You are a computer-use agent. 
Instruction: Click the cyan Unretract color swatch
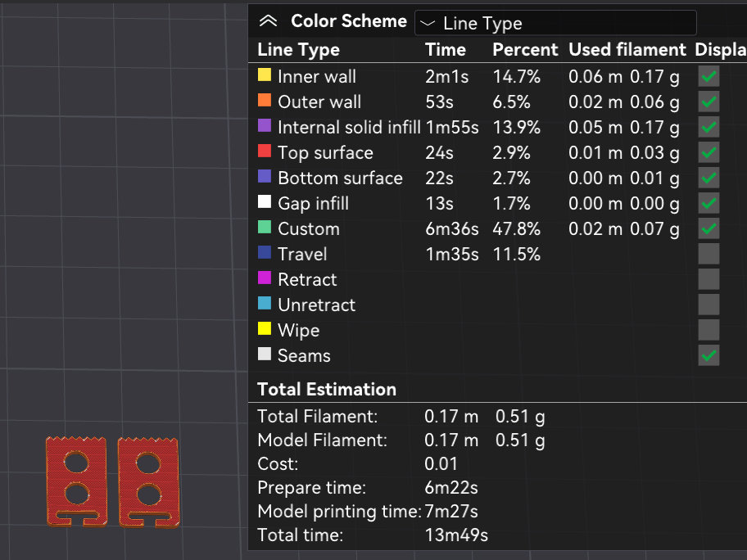pyautogui.click(x=265, y=303)
